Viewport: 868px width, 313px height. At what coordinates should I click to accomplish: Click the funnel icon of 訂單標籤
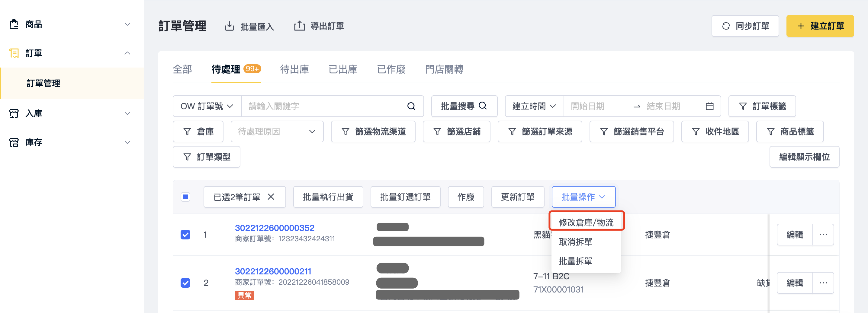click(x=742, y=106)
